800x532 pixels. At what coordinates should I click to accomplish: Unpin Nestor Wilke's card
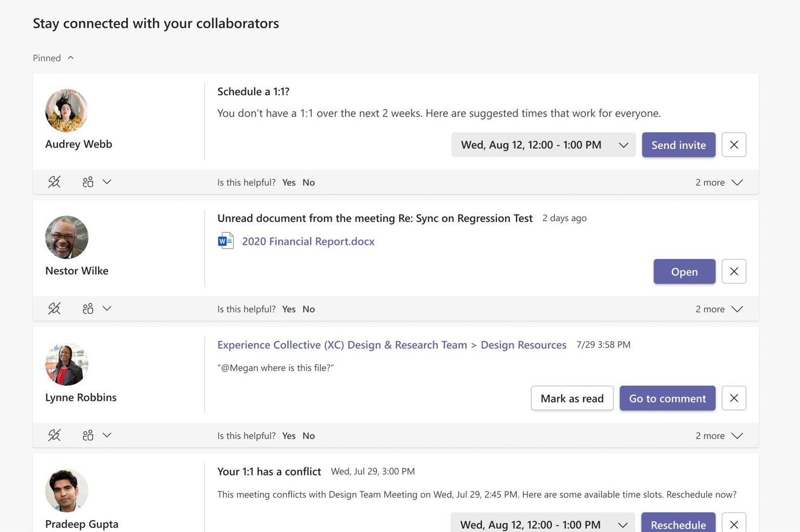54,309
